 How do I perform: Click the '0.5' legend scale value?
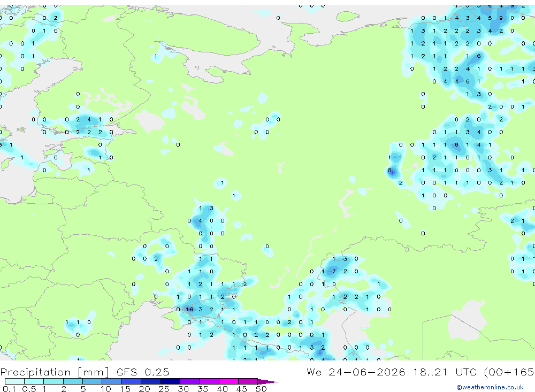tap(29, 389)
